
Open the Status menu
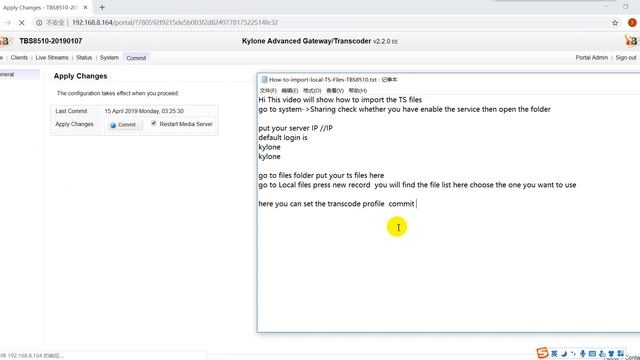(x=84, y=58)
